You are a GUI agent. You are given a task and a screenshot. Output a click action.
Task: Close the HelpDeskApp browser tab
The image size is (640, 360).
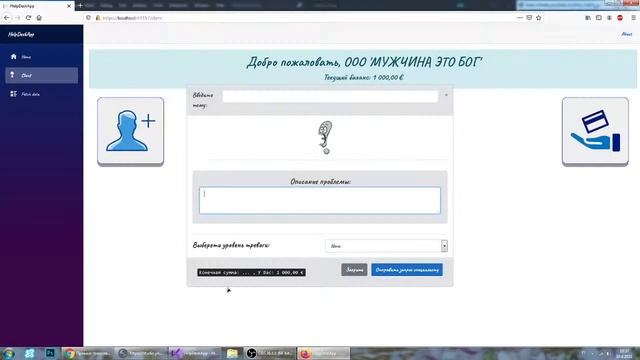69,6
